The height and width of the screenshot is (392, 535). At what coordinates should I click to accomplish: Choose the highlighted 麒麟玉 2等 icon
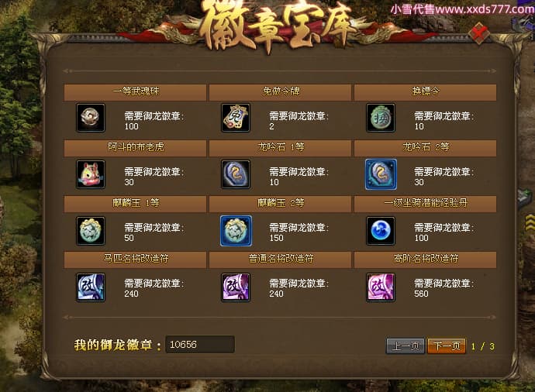(236, 231)
